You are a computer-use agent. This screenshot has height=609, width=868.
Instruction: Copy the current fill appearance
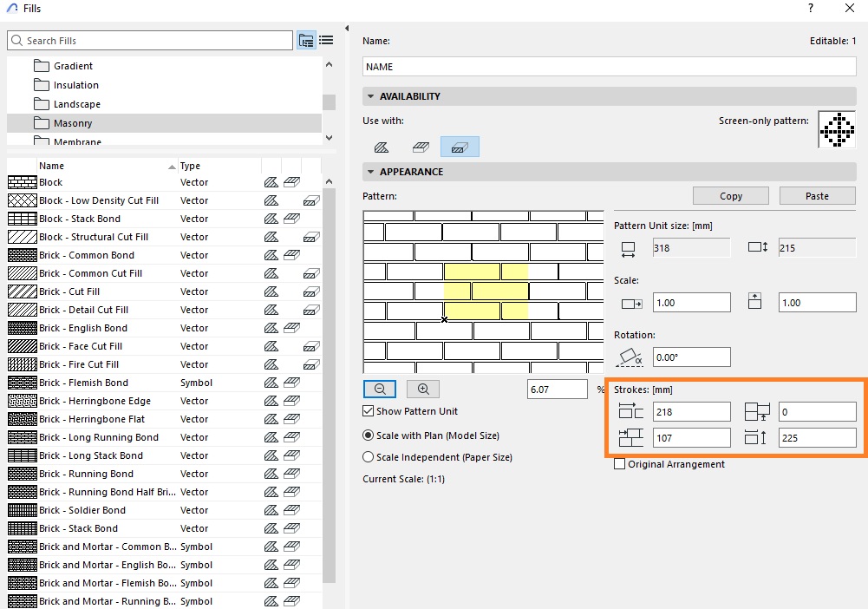[730, 195]
